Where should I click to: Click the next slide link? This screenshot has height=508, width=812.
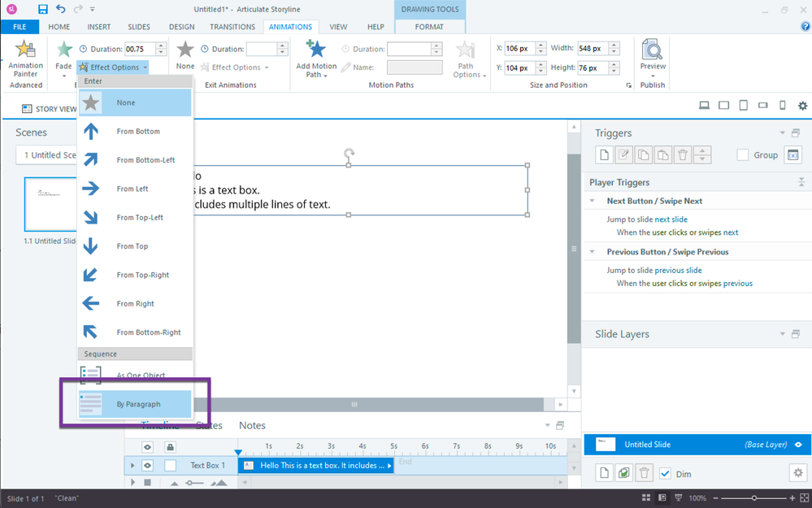671,219
